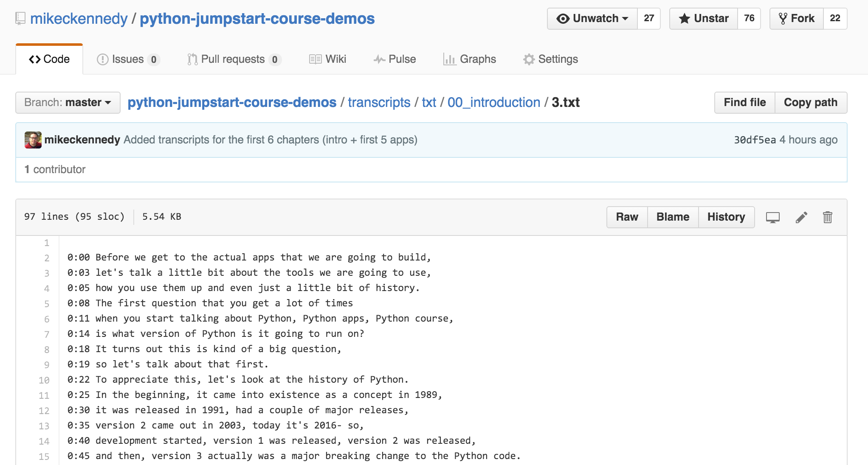
Task: Switch to the Issues tab
Action: (127, 59)
